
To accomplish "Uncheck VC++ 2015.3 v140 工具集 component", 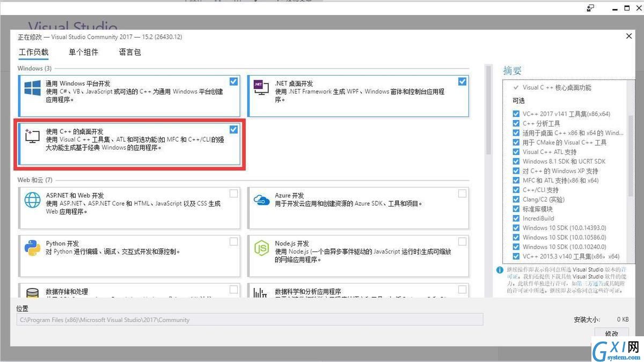I will pyautogui.click(x=516, y=256).
